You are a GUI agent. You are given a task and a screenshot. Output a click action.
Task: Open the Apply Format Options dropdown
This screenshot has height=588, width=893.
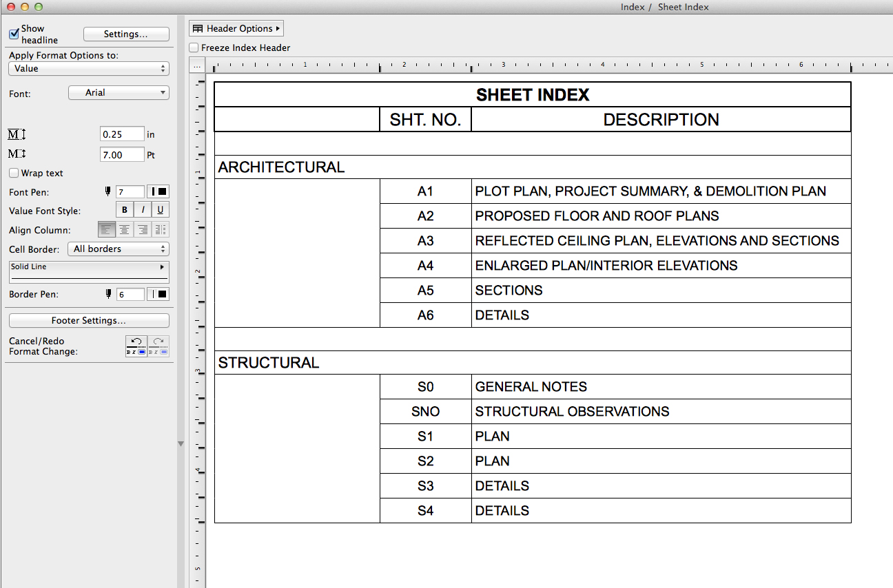[x=88, y=68]
